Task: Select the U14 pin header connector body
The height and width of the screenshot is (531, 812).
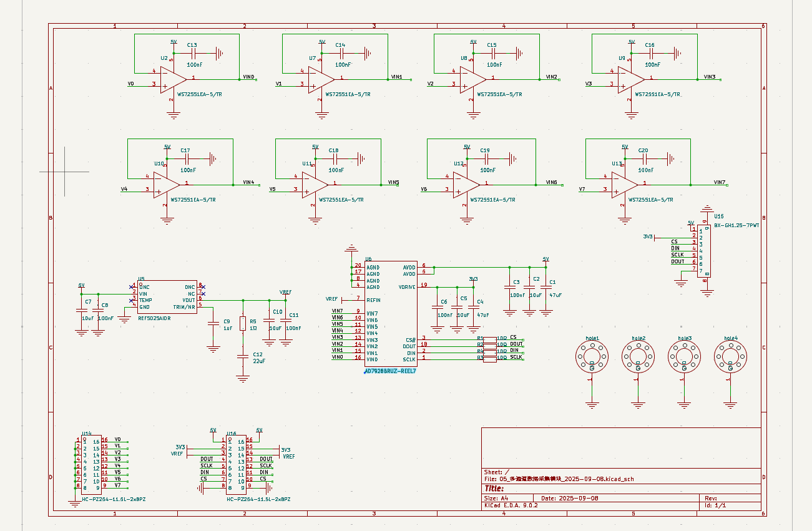Action: click(x=92, y=464)
